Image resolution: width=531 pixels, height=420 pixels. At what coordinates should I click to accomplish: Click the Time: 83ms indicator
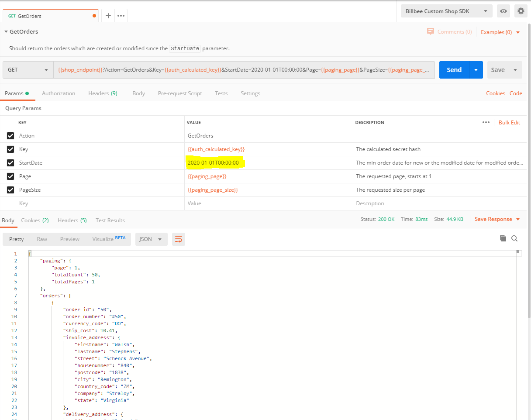pyautogui.click(x=414, y=219)
